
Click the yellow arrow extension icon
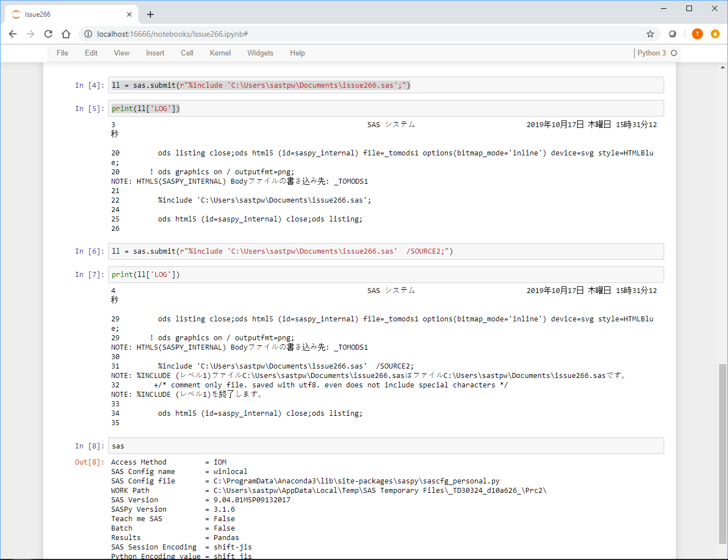pyautogui.click(x=715, y=34)
